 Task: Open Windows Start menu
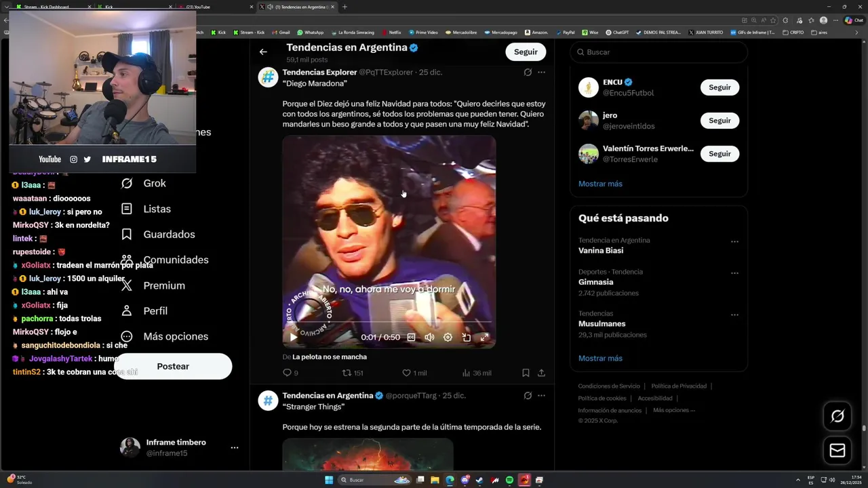coord(328,480)
